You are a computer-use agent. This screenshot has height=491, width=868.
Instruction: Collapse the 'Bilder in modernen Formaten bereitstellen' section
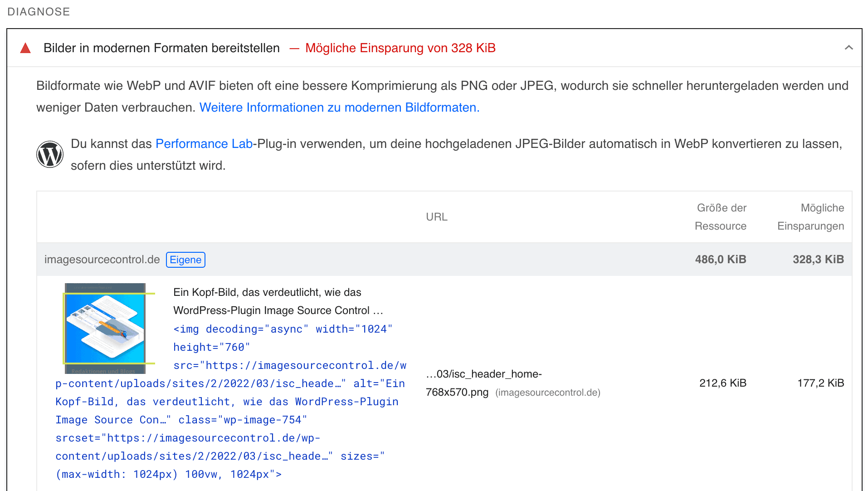coord(849,47)
